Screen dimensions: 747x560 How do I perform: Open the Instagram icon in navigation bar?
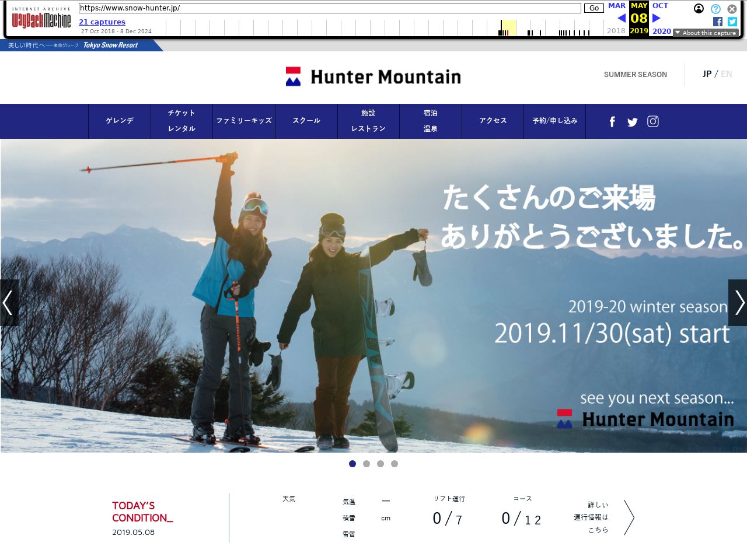tap(653, 121)
